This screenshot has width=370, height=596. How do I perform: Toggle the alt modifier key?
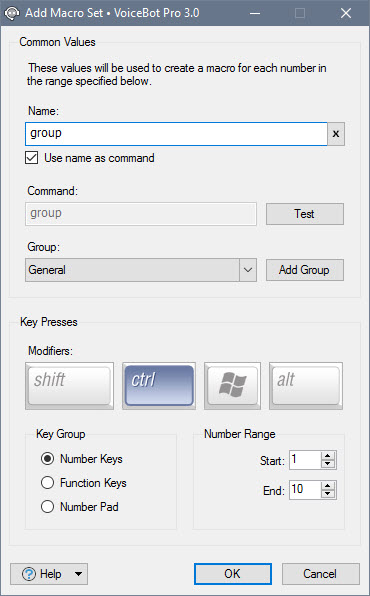coord(306,385)
